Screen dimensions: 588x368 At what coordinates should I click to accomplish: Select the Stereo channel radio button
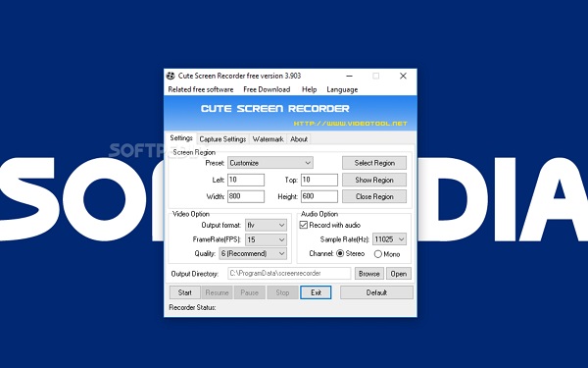point(340,254)
